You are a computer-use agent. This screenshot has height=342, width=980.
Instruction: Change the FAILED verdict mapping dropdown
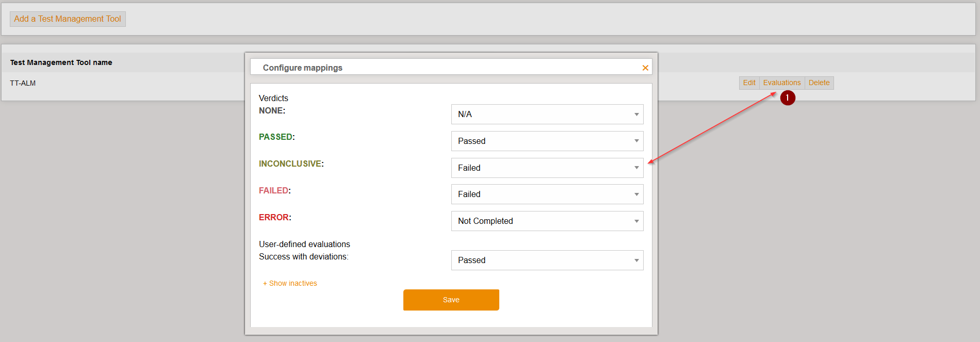click(547, 194)
